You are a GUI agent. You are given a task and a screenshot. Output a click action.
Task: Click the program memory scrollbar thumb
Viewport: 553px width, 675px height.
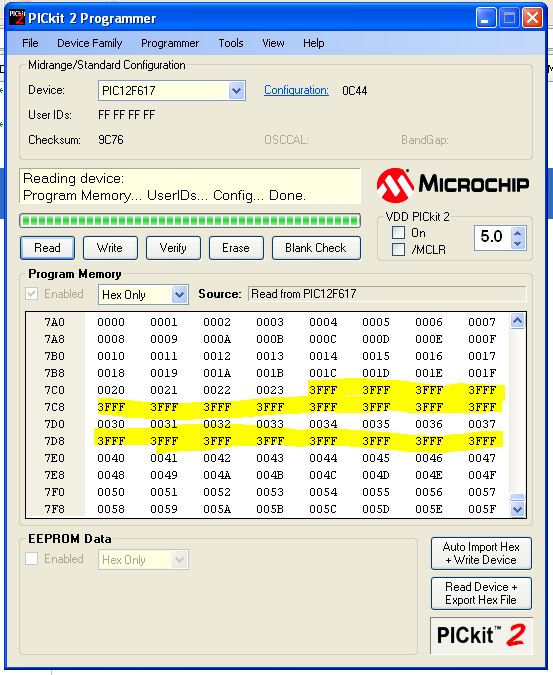tap(517, 497)
